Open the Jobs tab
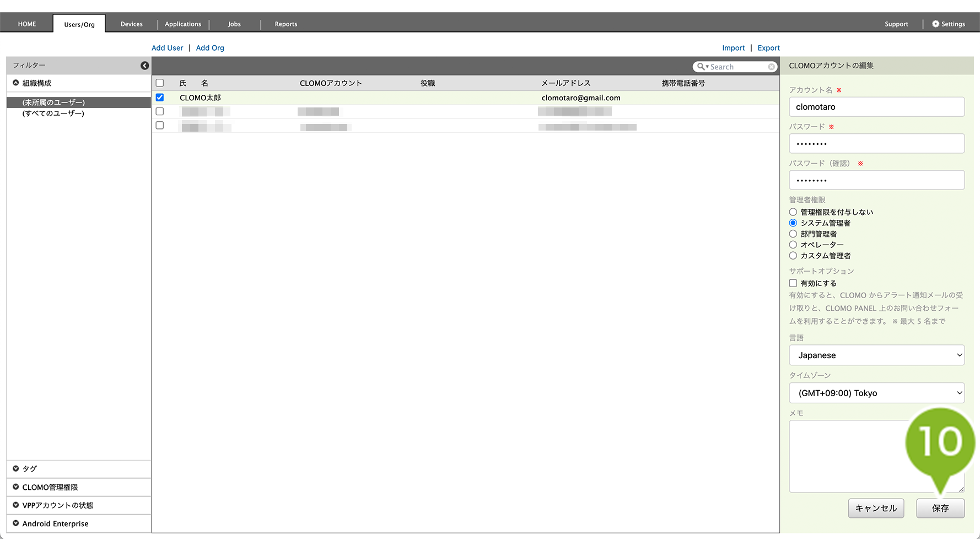This screenshot has height=551, width=980. click(234, 24)
